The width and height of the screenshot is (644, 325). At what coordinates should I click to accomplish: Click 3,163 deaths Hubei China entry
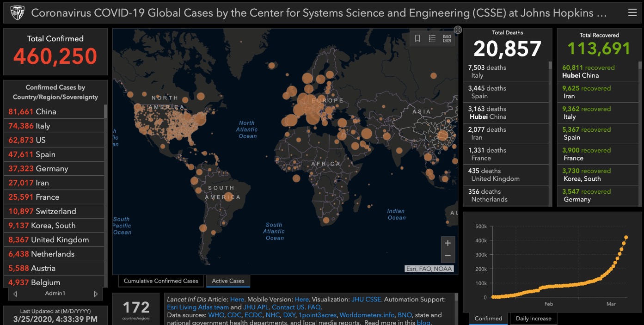506,113
